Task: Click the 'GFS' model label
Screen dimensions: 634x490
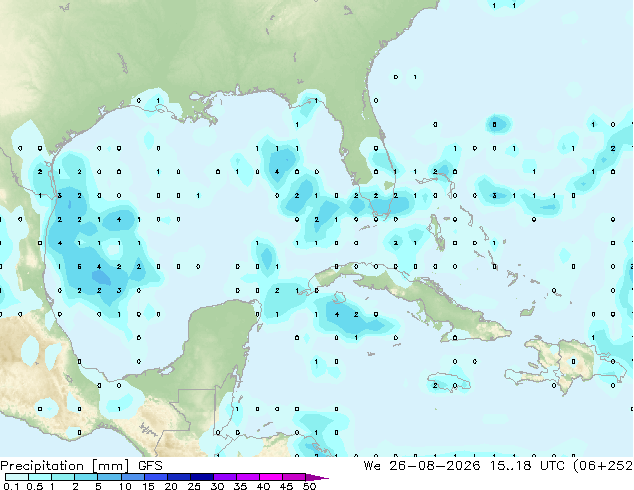Action: click(150, 466)
